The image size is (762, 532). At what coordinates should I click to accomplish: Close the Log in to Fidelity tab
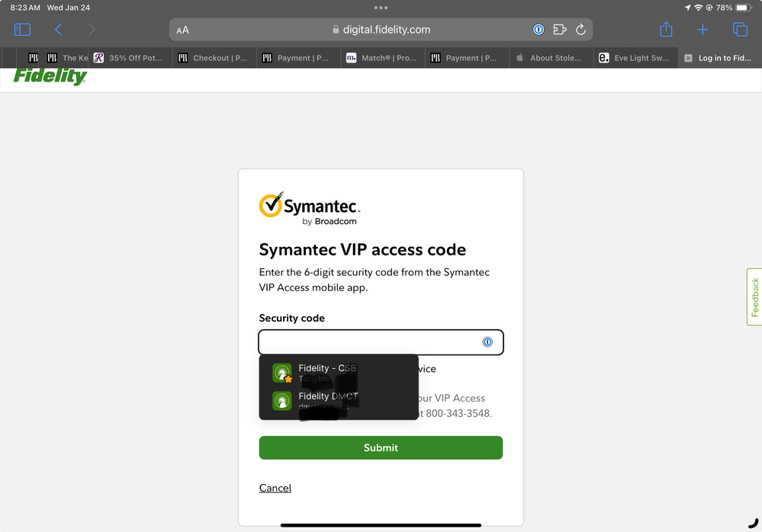pos(688,58)
